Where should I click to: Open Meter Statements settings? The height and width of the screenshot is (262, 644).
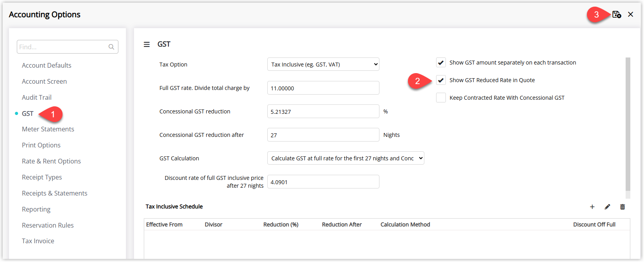tap(48, 129)
